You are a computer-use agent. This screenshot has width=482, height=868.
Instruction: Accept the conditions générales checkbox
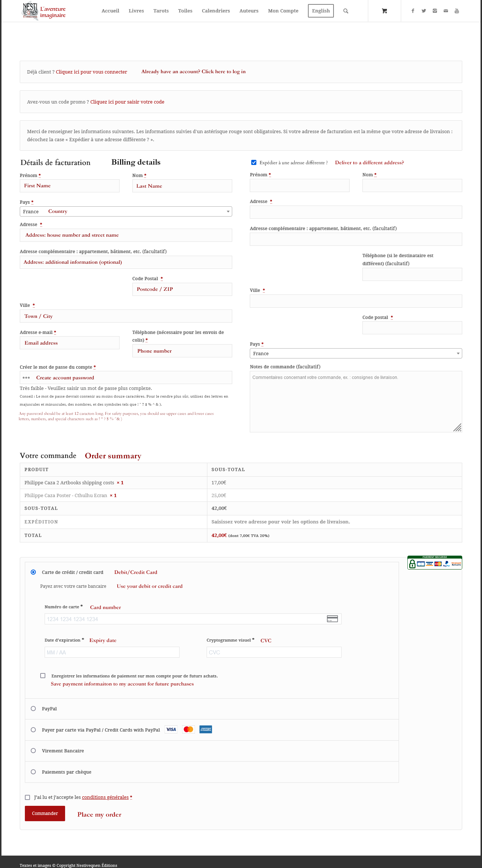[x=27, y=797]
